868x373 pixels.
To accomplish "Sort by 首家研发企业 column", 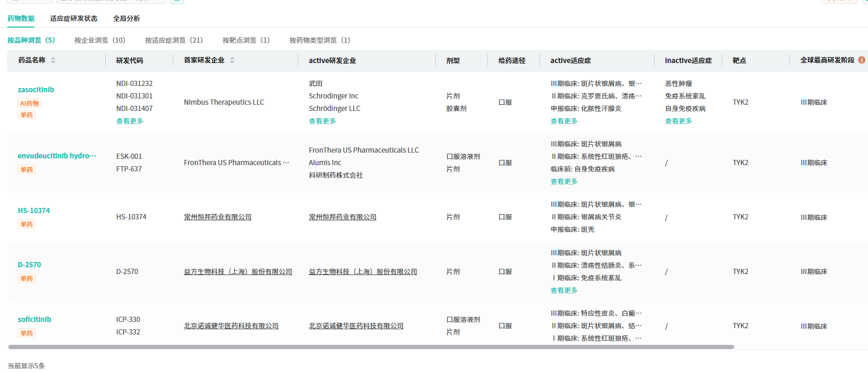I will 232,60.
